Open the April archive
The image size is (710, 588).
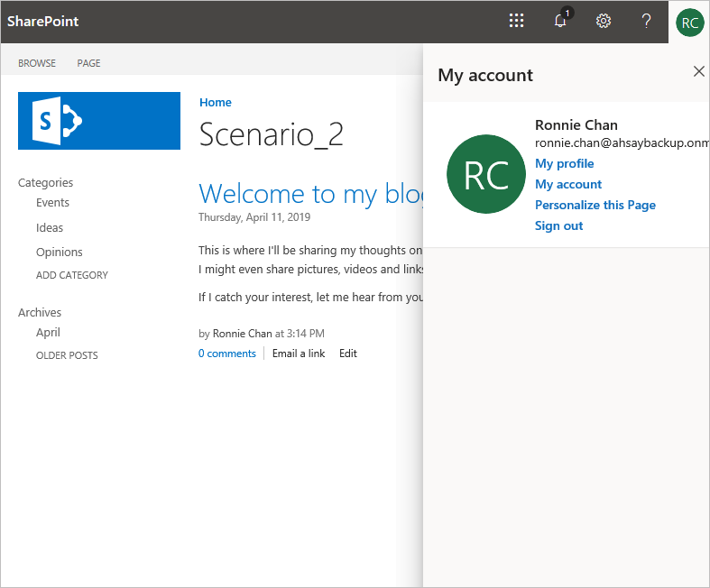[x=48, y=333]
